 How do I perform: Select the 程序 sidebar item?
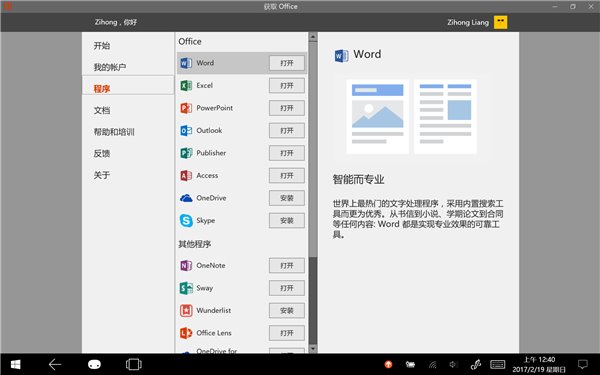128,85
